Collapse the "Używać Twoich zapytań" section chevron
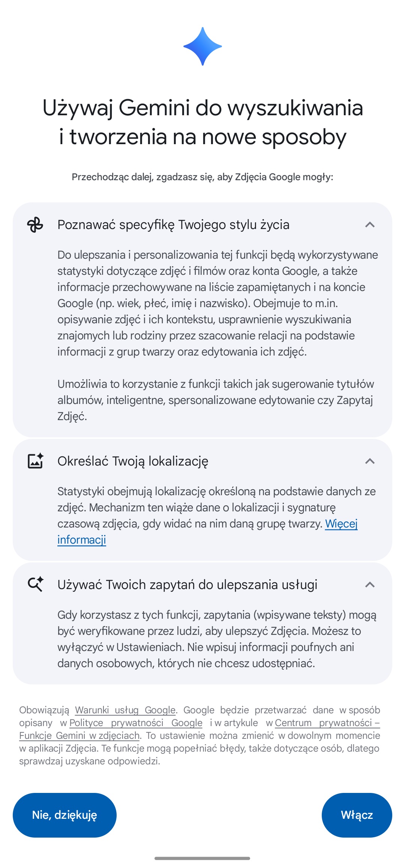This screenshot has width=405, height=868. coord(370,585)
